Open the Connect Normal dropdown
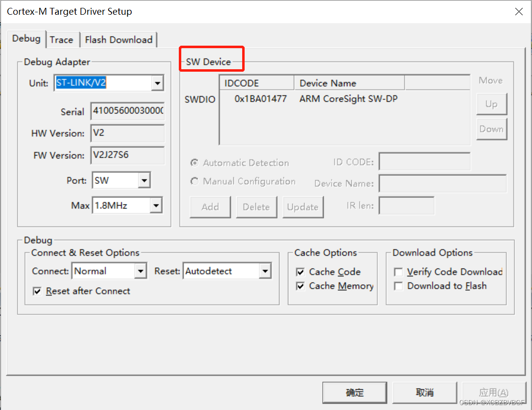 coord(140,271)
